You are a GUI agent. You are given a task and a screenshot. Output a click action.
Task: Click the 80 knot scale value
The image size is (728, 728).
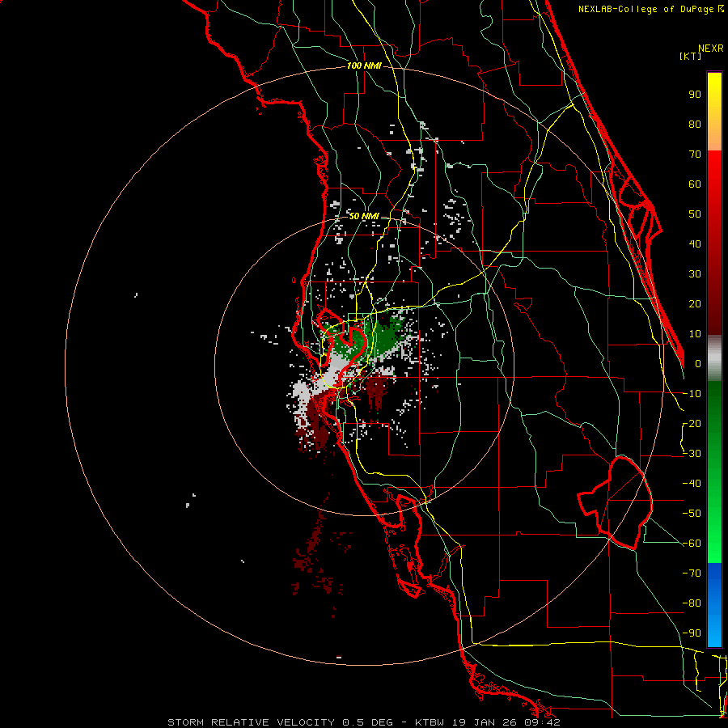point(695,125)
